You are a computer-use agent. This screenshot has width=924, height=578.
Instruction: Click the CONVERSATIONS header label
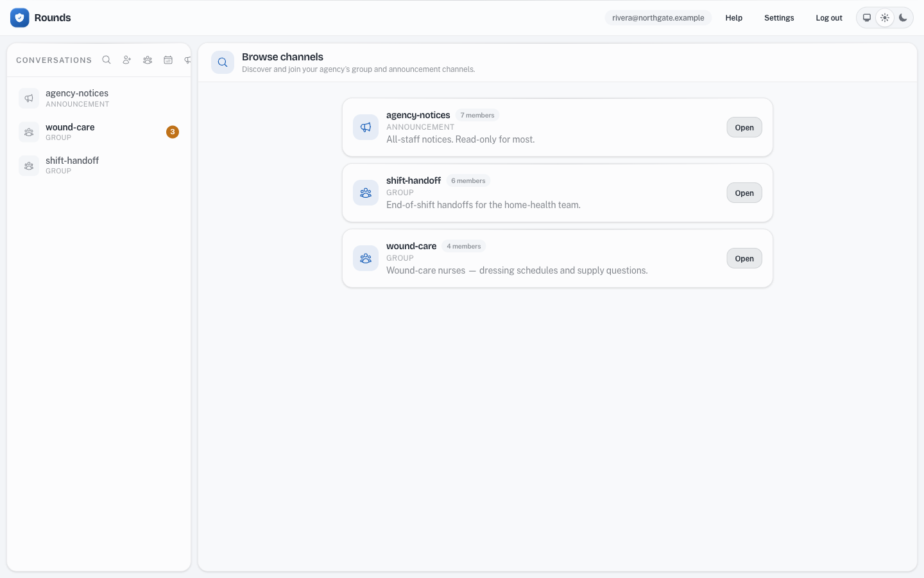tap(54, 60)
